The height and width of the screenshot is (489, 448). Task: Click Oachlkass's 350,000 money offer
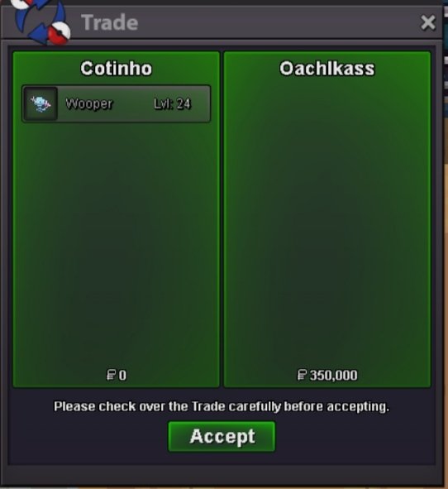click(x=333, y=375)
